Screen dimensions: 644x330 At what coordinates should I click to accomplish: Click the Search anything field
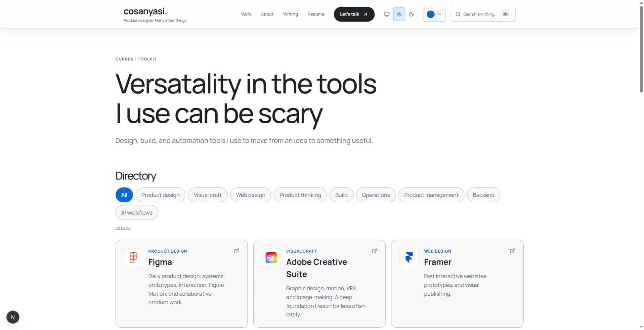[x=483, y=14]
